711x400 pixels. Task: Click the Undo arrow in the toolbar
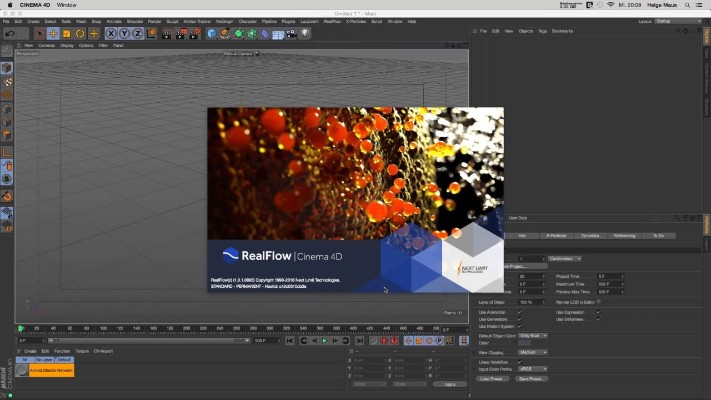[10, 34]
